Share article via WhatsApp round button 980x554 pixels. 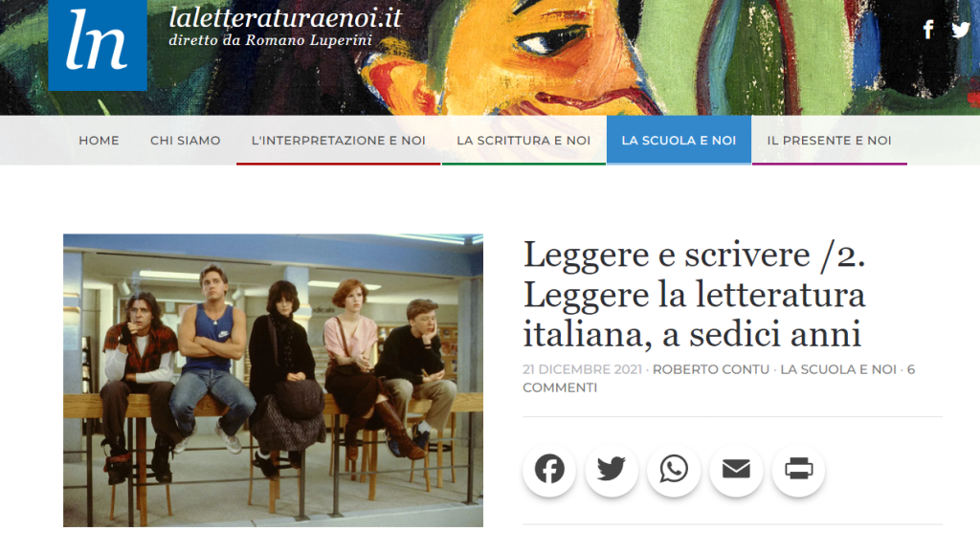(674, 470)
